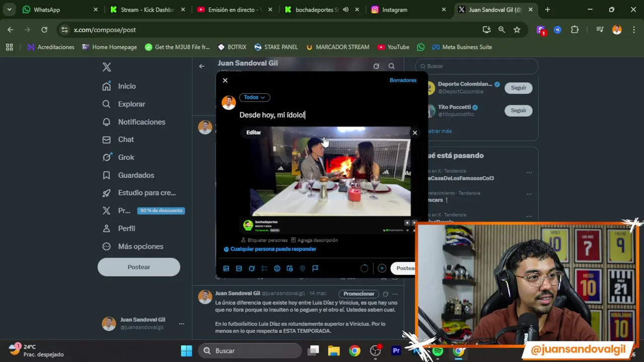Screen dimensions: 644x362
Task: Add another post with the plus button
Action: (382, 268)
